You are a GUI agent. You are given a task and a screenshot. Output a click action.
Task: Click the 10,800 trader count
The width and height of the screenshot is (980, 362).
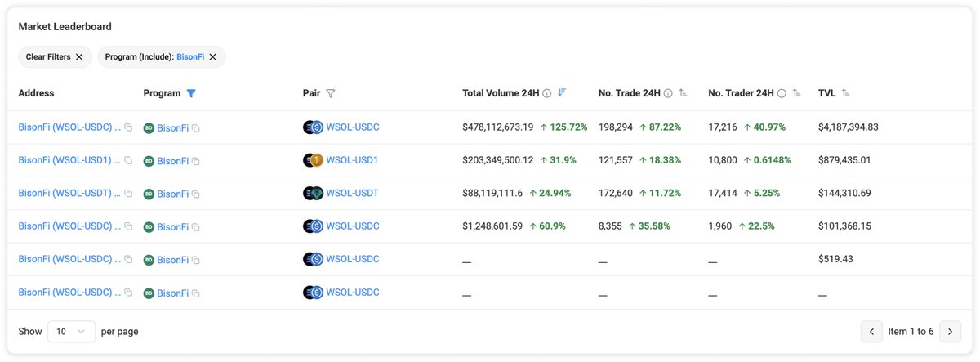coord(724,160)
